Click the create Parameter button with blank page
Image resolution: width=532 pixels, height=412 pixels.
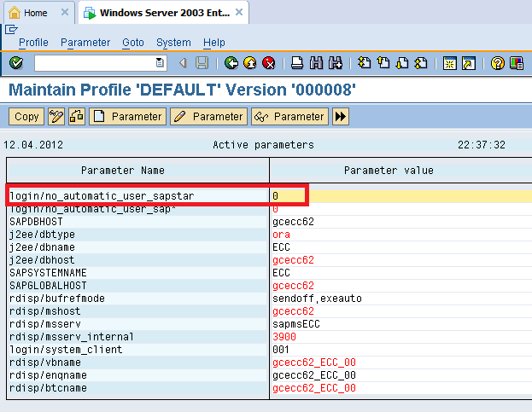click(x=127, y=117)
